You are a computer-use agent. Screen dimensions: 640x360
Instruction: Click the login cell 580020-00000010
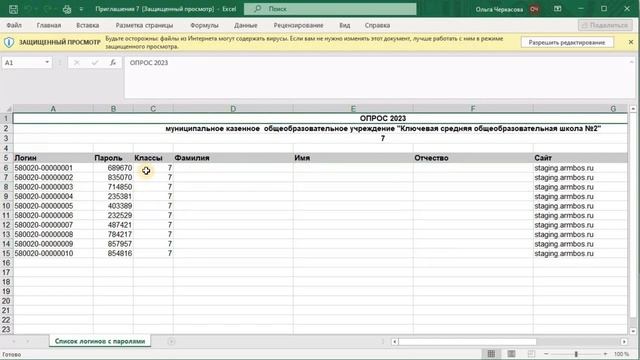click(53, 253)
